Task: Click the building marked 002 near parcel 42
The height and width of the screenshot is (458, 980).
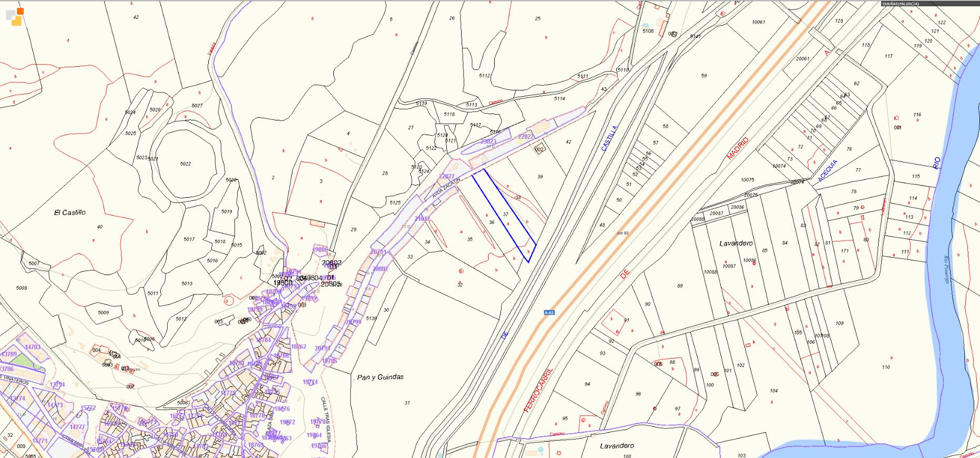Action: click(x=539, y=149)
